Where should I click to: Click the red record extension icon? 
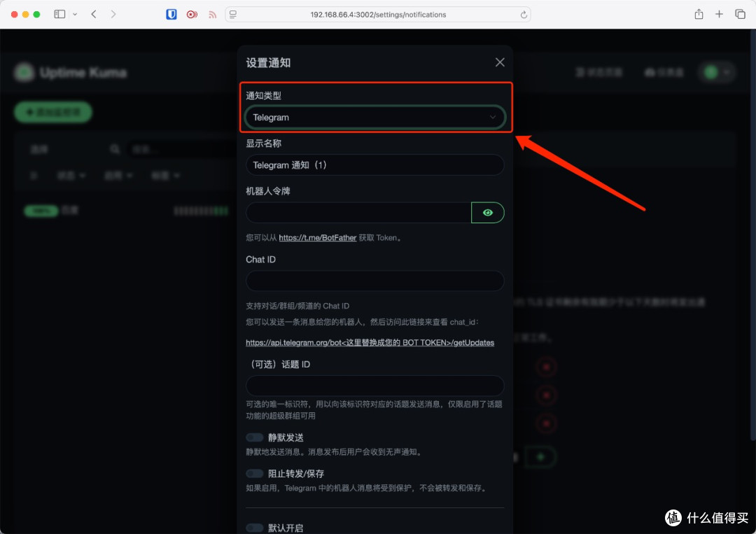tap(192, 15)
